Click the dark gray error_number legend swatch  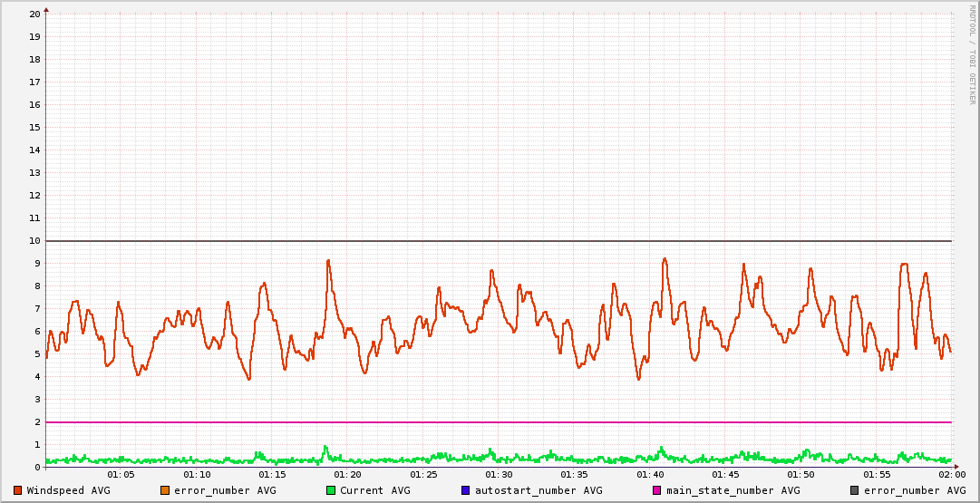tap(854, 490)
